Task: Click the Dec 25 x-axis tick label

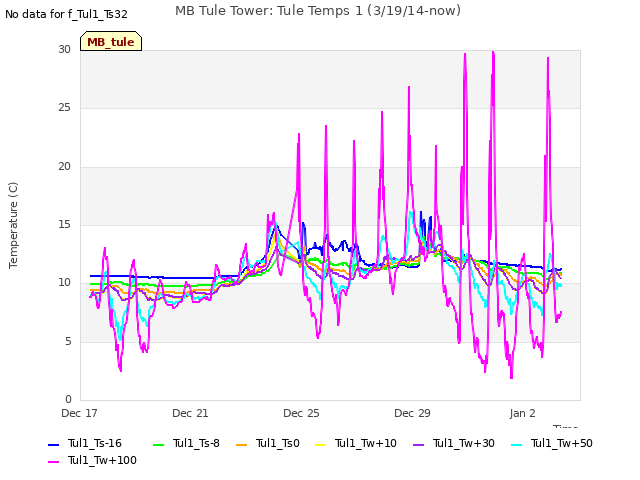Action: pos(301,413)
